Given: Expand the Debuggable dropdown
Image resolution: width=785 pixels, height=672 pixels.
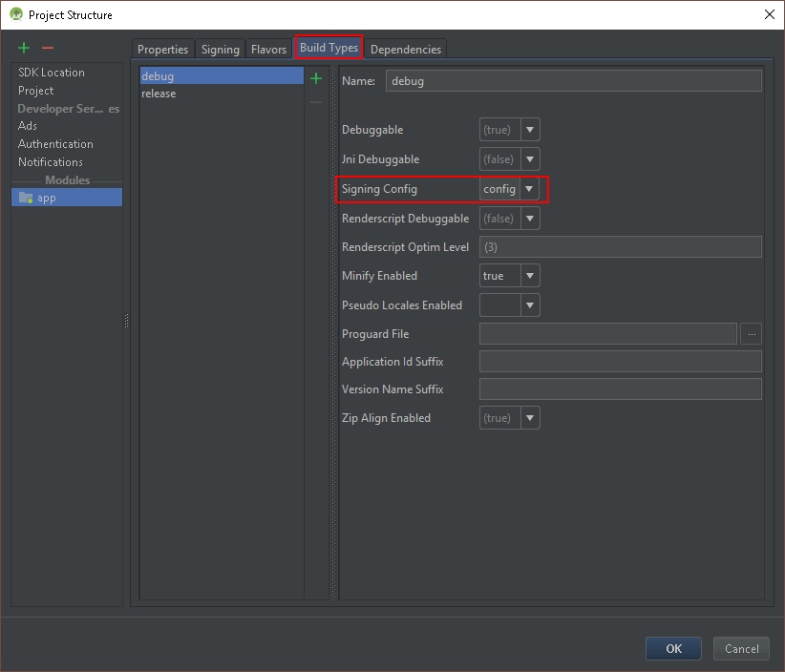Looking at the screenshot, I should [x=530, y=129].
